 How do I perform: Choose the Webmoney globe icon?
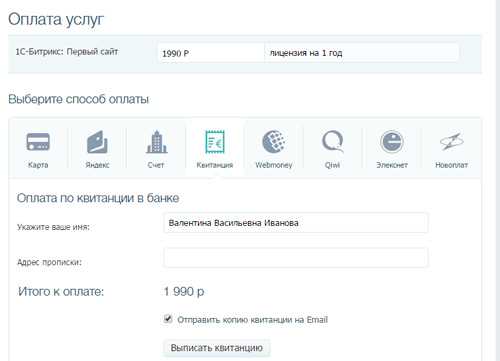pos(274,141)
